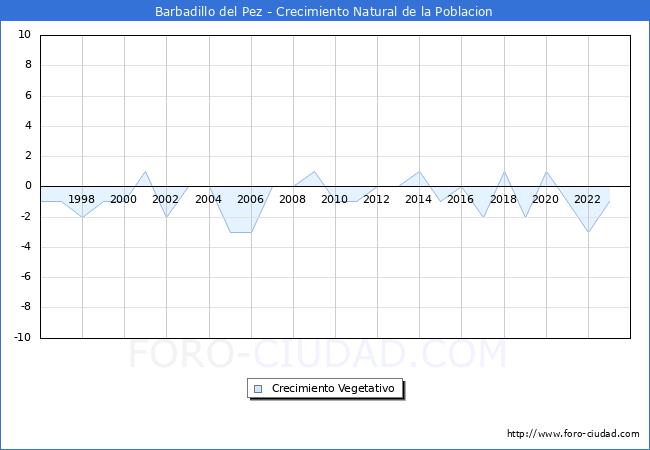Click the light blue legend swatch
The width and height of the screenshot is (650, 450).
point(258,389)
